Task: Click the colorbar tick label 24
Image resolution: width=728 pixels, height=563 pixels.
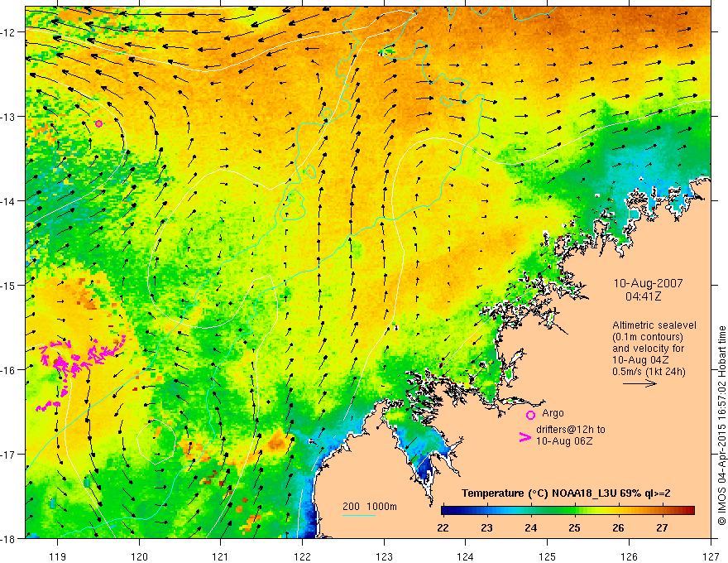Action: click(530, 527)
